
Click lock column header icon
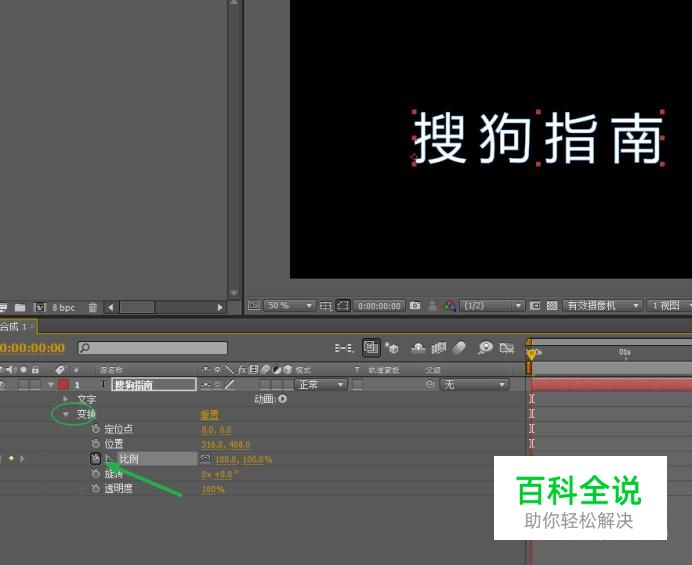(35, 369)
